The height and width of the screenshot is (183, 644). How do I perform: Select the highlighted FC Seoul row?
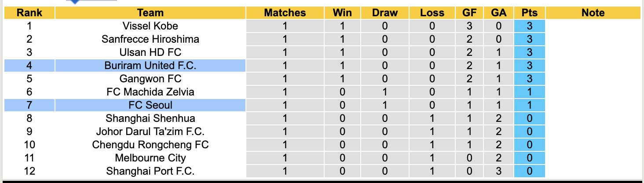(150, 105)
